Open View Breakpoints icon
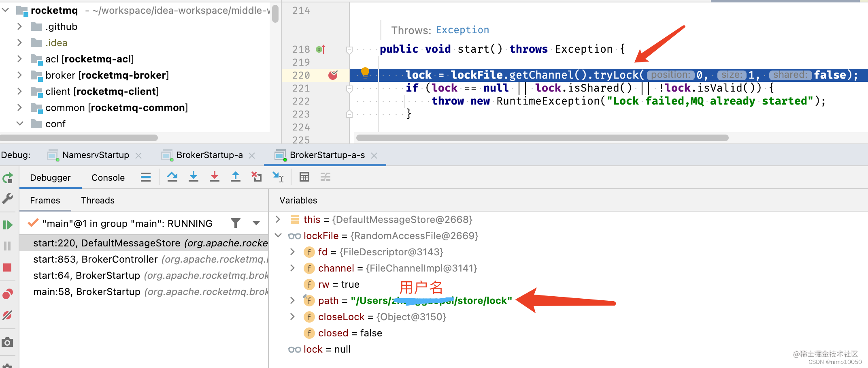The height and width of the screenshot is (368, 868). coord(8,294)
